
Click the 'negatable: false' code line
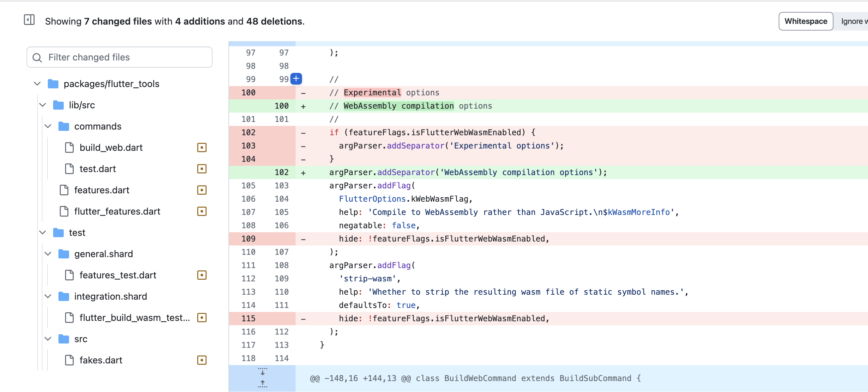(x=380, y=226)
